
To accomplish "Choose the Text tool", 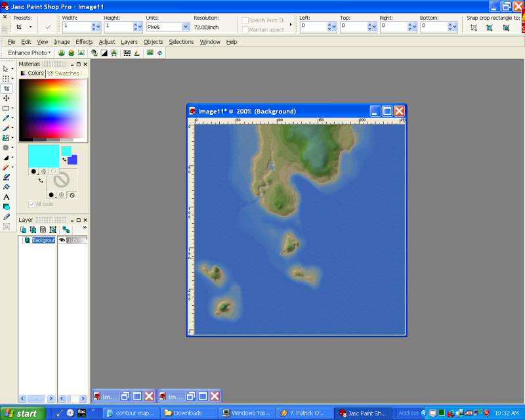I will pos(7,197).
